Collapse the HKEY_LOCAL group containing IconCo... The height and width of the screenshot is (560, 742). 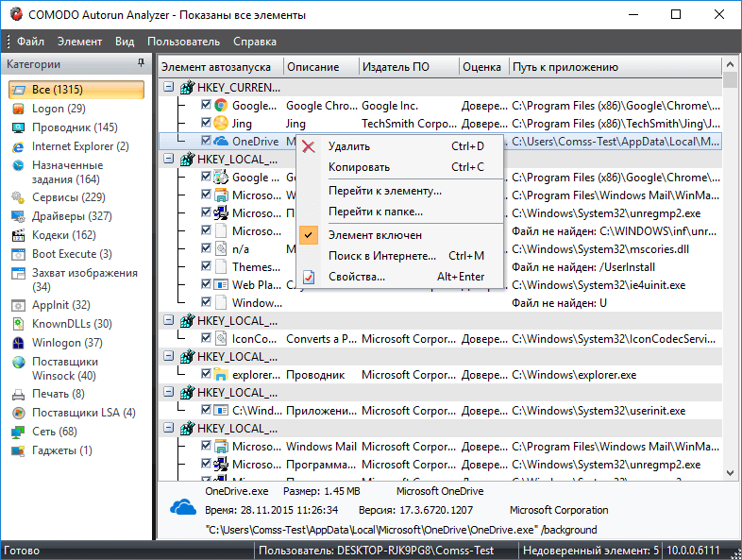pyautogui.click(x=169, y=320)
